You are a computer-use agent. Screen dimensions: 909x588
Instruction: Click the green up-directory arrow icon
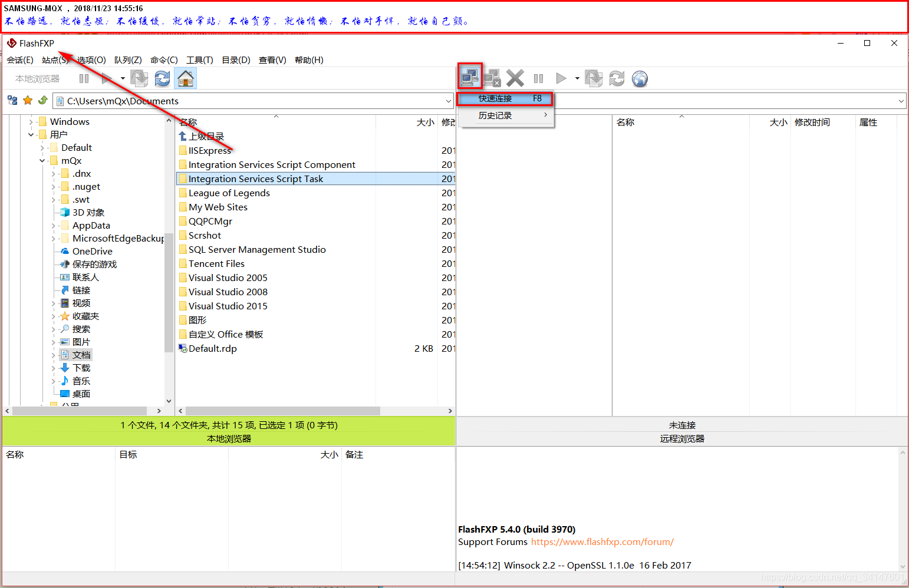tap(42, 100)
